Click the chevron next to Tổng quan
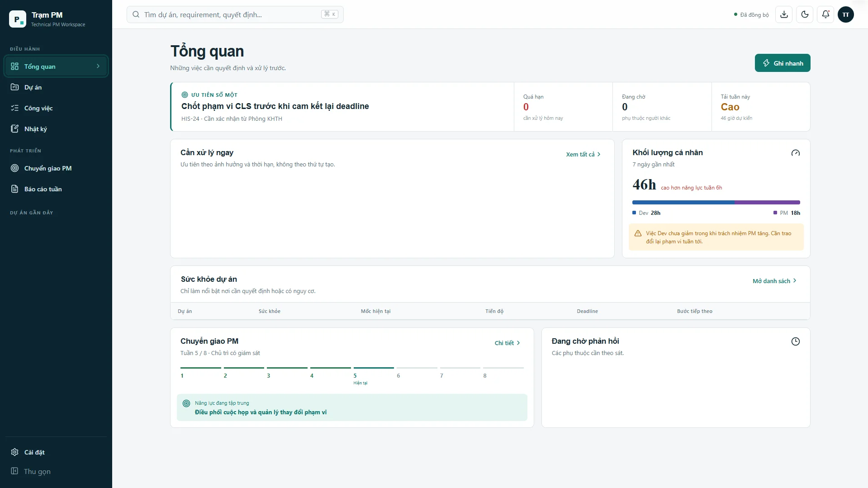Screen dimensions: 868x488 (98, 66)
